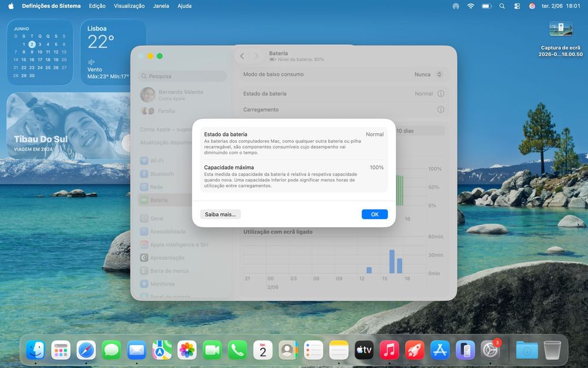
Task: Open Calendar from the Dock
Action: tap(263, 350)
